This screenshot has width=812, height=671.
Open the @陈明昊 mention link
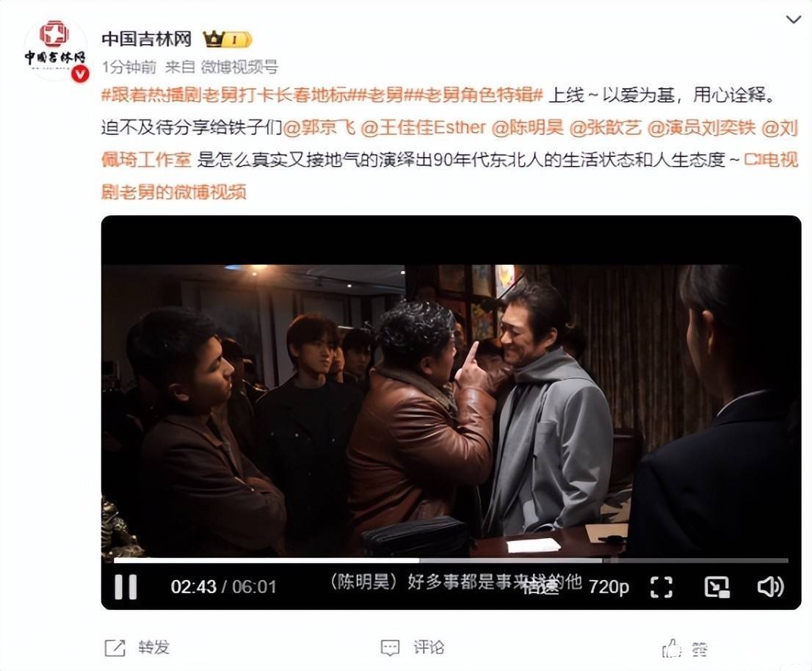[528, 127]
